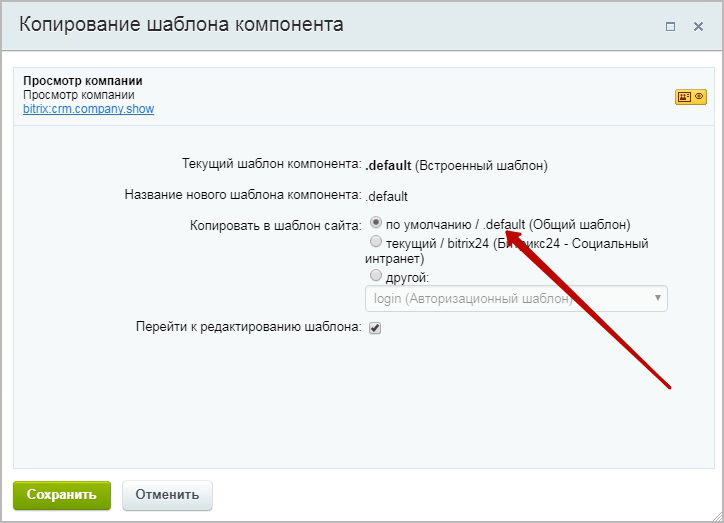Click the dropdown arrow of the template selector
Image resolution: width=724 pixels, height=523 pixels.
click(x=657, y=298)
